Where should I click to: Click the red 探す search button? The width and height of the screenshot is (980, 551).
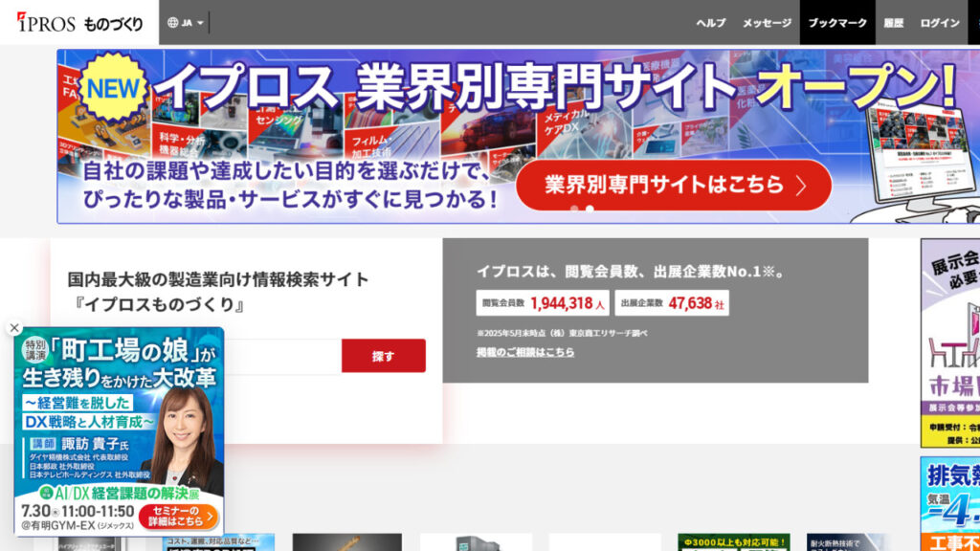383,356
